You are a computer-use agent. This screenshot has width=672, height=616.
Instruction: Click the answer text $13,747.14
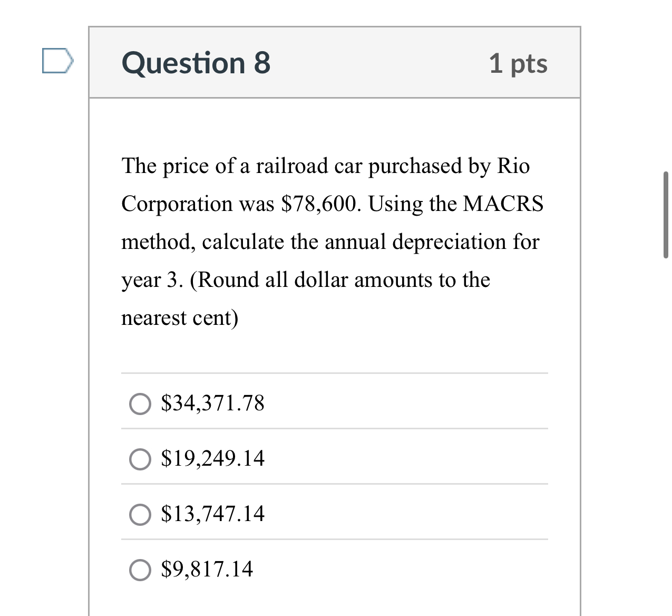[x=212, y=514]
